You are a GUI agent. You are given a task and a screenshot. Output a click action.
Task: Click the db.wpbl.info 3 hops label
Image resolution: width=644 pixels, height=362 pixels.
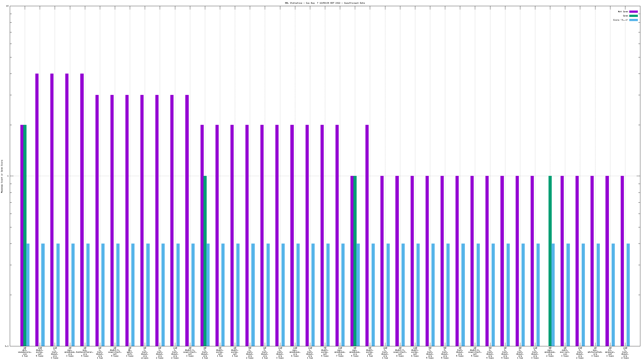pyautogui.click(x=130, y=352)
